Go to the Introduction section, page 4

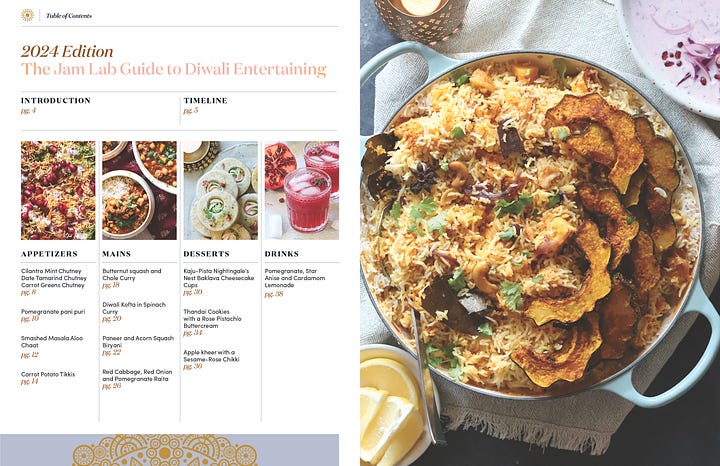[x=56, y=105]
